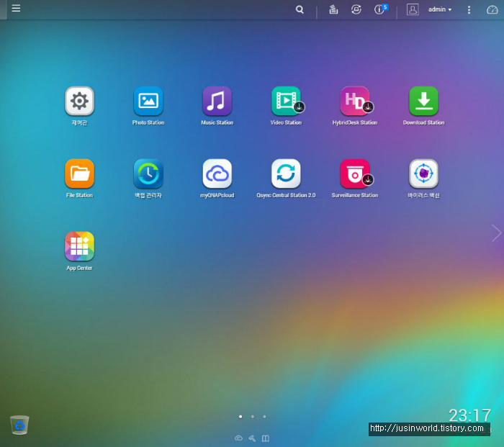Viewport: 504px width, 447px height.
Task: Open background tasks icon in top bar
Action: pos(333,9)
